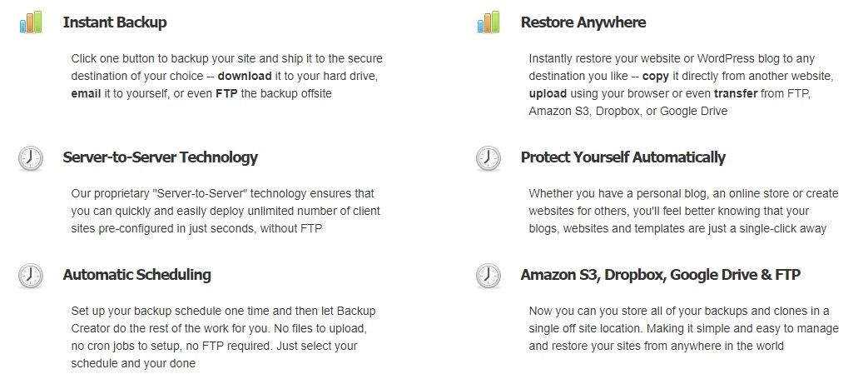Click the clock icon beside Automatic Scheduling
Image resolution: width=868 pixels, height=379 pixels.
click(30, 276)
